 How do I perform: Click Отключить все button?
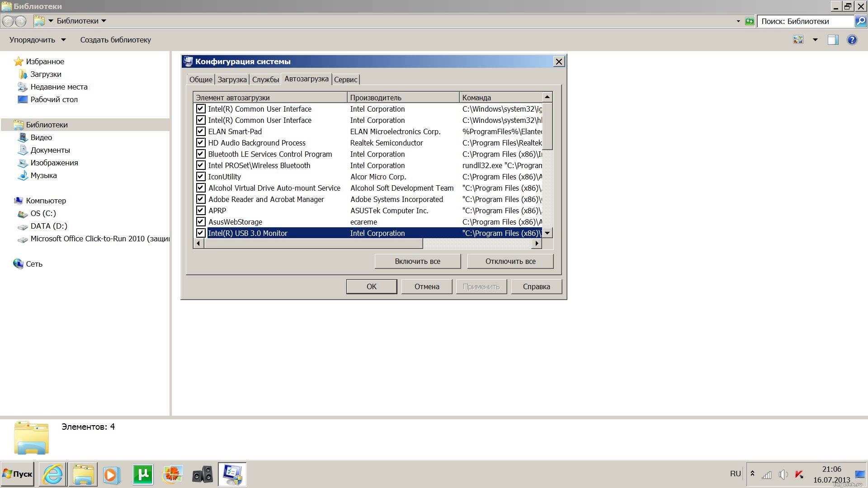click(510, 261)
